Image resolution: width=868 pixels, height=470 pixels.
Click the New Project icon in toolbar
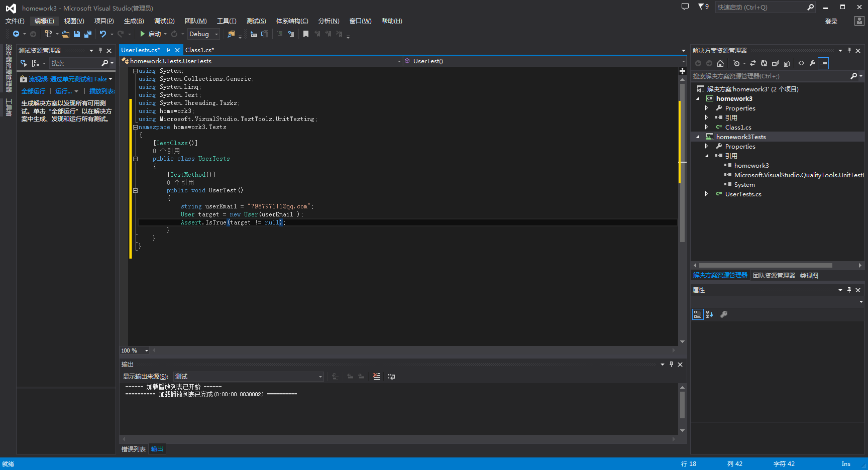coord(48,34)
